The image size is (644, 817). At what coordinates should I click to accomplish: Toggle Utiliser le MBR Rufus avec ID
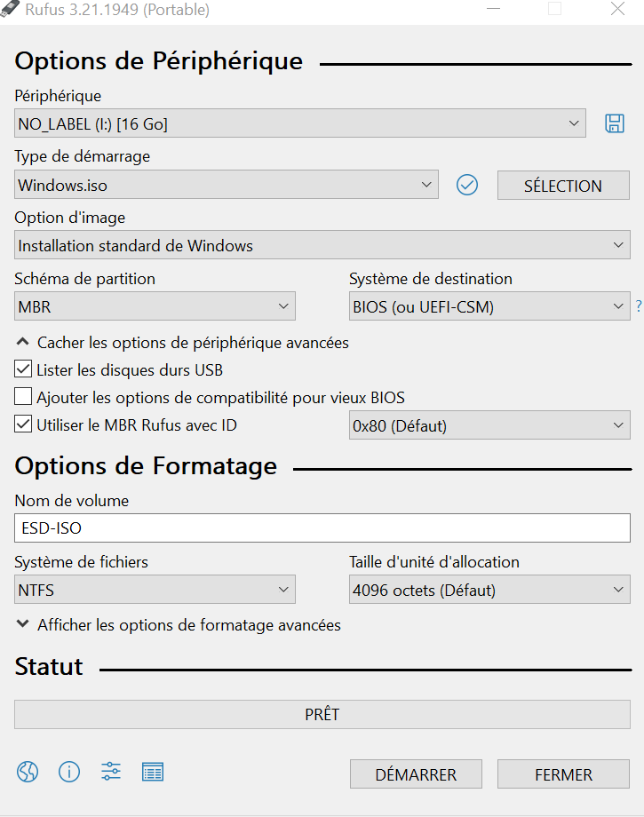(23, 424)
